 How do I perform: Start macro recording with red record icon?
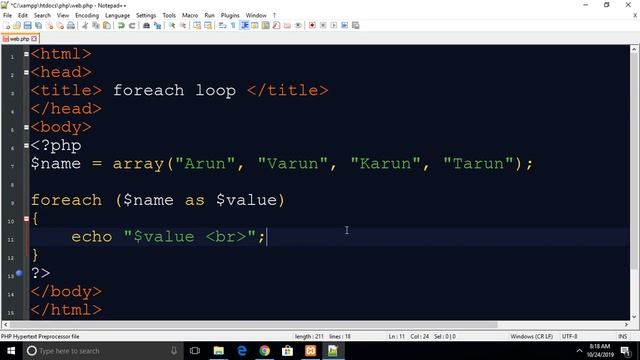point(312,25)
